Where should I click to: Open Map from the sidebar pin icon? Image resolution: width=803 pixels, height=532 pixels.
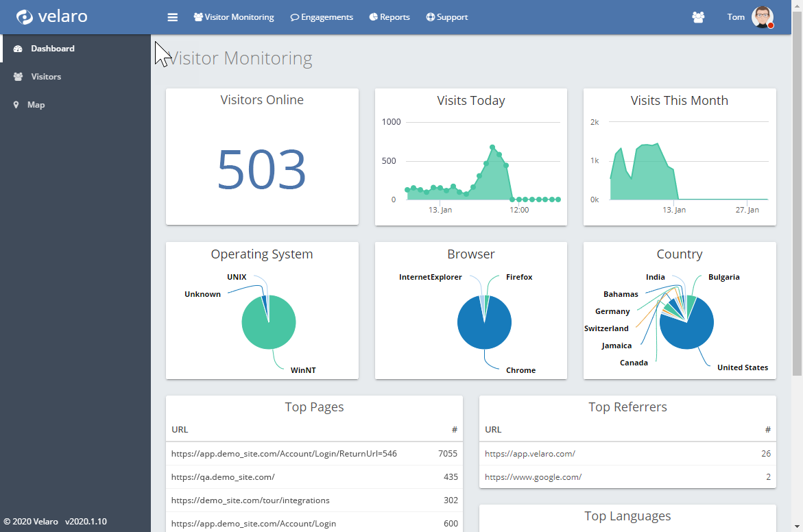point(16,104)
